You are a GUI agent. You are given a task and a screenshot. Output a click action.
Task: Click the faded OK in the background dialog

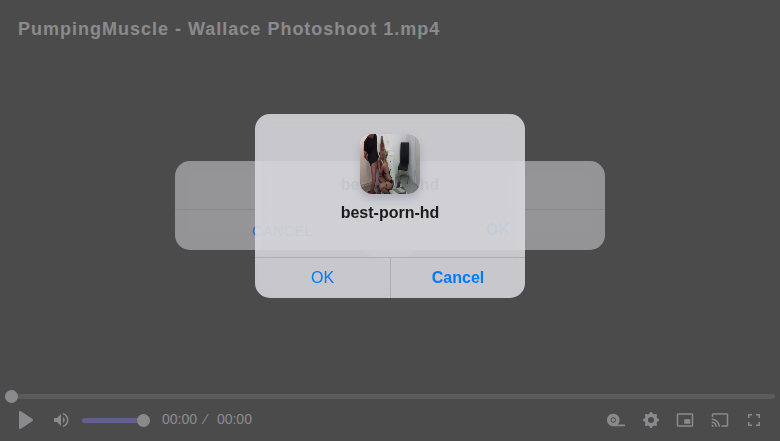click(497, 229)
